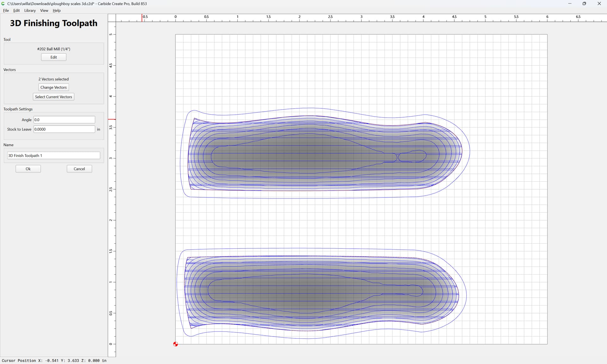Cancel the 3D Finishing Toolpath
607x364 pixels.
click(x=79, y=169)
